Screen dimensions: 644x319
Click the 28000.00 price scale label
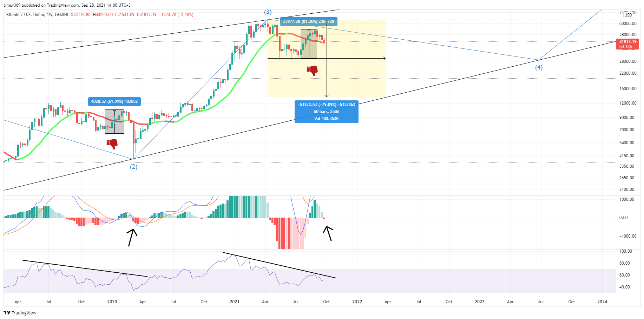[628, 61]
